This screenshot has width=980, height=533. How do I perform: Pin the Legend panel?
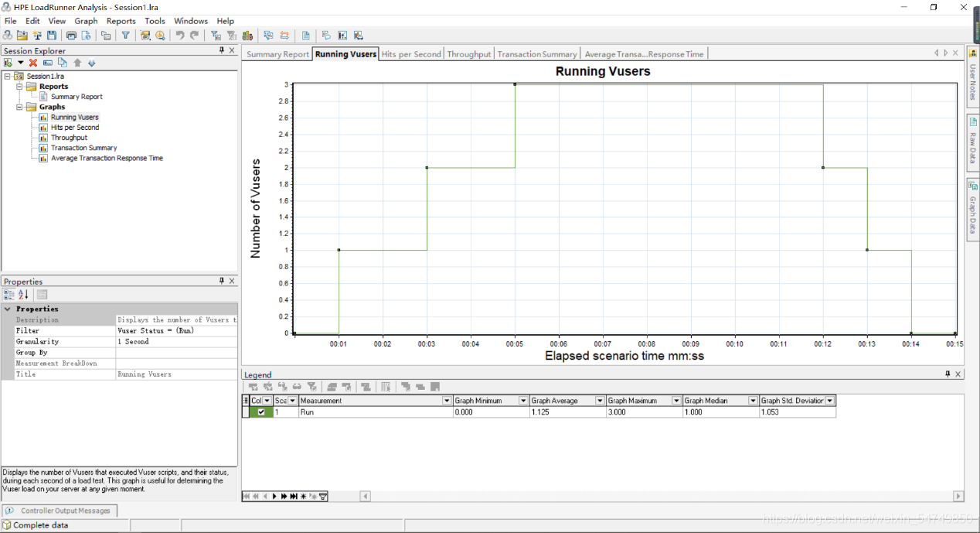pyautogui.click(x=948, y=374)
